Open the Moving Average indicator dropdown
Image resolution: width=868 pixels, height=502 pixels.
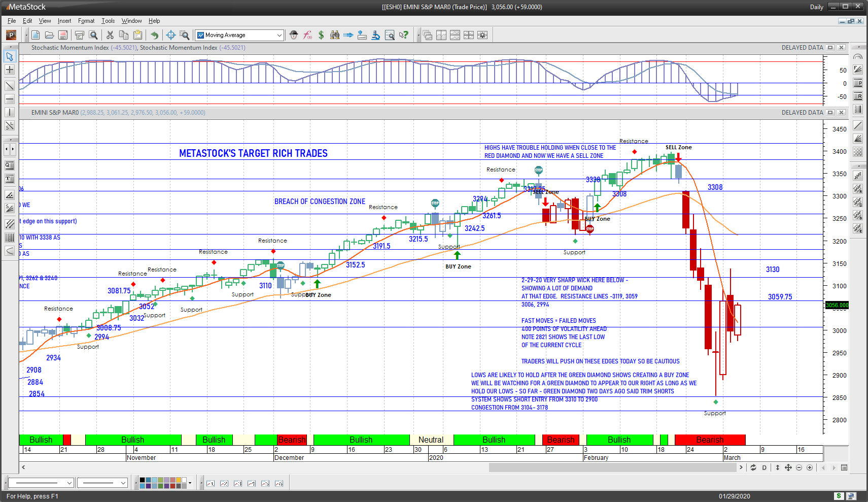(x=280, y=35)
